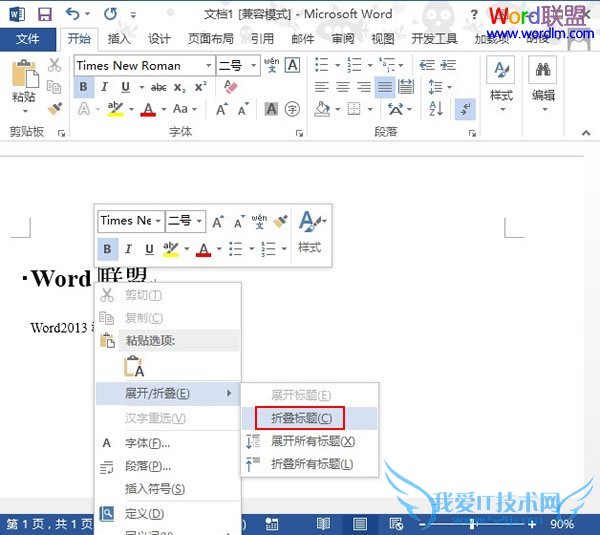The width and height of the screenshot is (600, 535).
Task: Click Clear Formatting eraser icon
Action: [231, 87]
